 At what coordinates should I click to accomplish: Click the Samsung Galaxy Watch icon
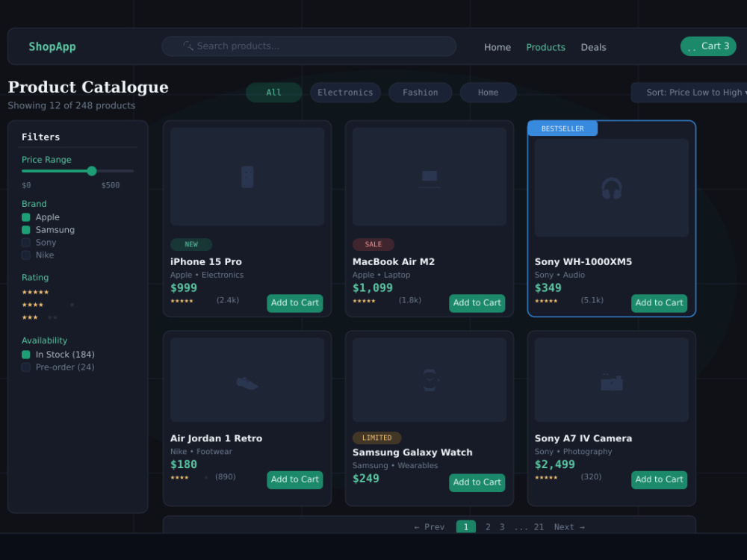pos(430,381)
